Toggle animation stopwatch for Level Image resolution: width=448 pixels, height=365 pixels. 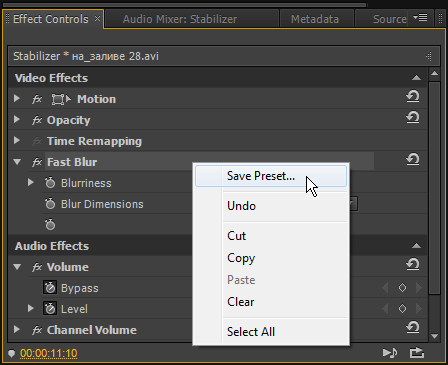(50, 309)
